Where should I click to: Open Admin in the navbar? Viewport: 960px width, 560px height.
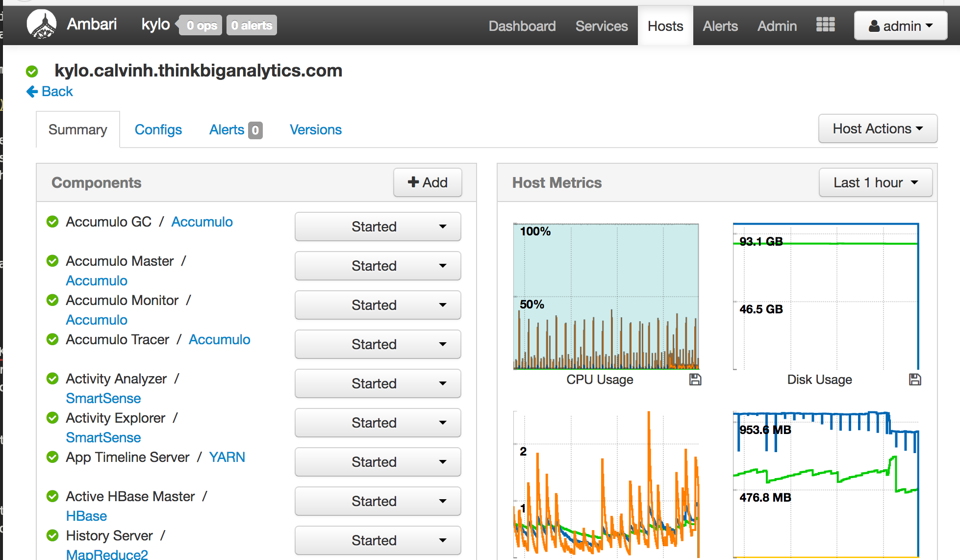point(777,26)
